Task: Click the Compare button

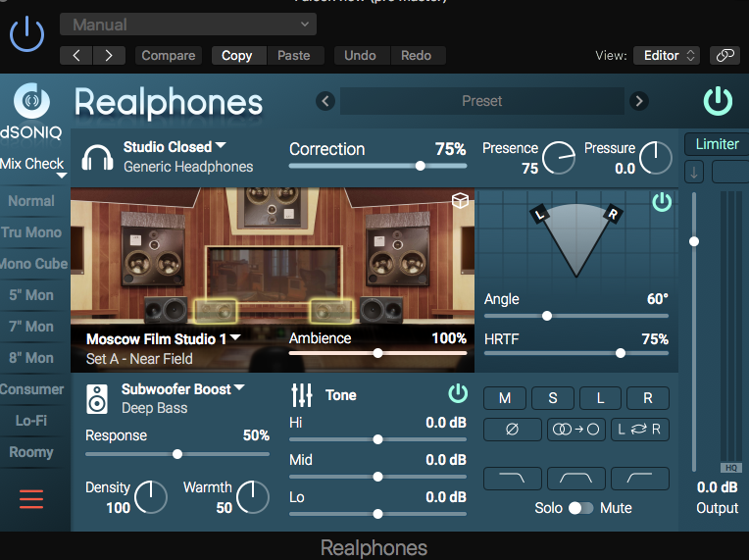Action: [x=169, y=56]
